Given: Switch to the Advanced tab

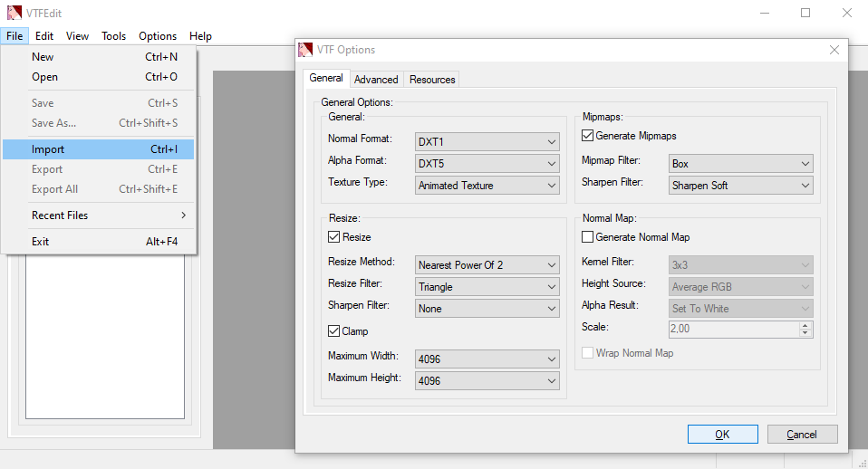Looking at the screenshot, I should 376,80.
